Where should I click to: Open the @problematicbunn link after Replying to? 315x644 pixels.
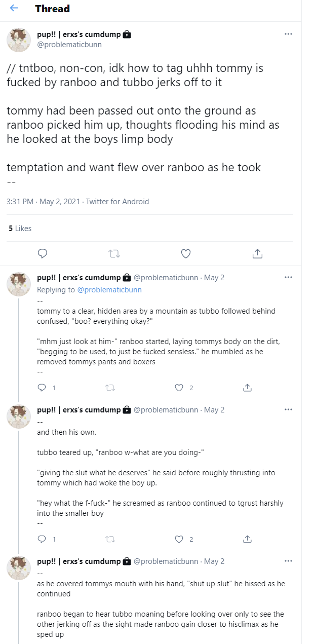109,290
